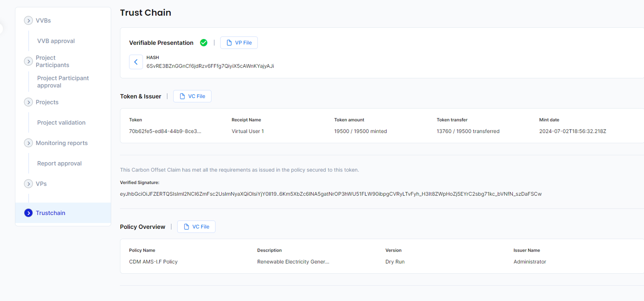Viewport: 644px width, 301px height.
Task: Click file icon in Token & Issuer VC File
Action: coord(182,96)
